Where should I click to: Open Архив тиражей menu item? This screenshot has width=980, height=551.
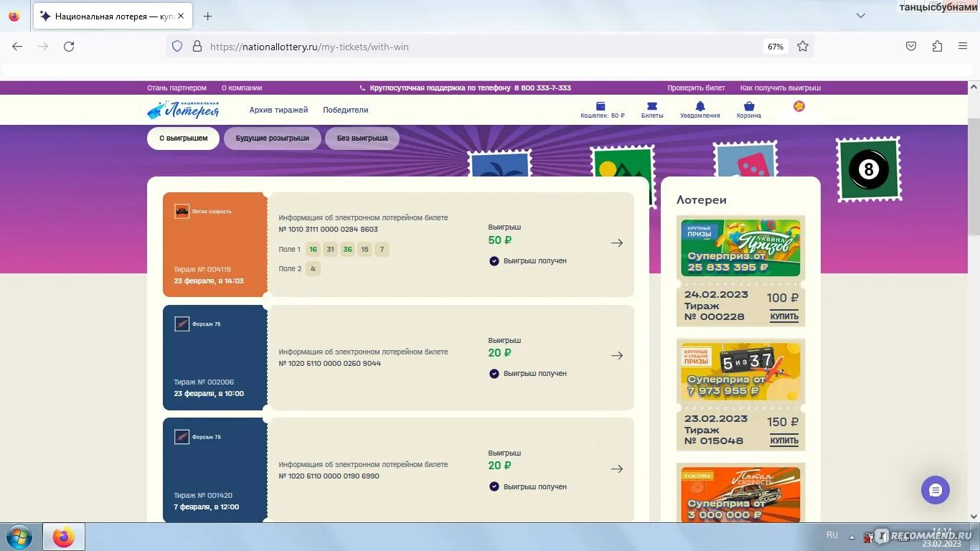point(278,110)
